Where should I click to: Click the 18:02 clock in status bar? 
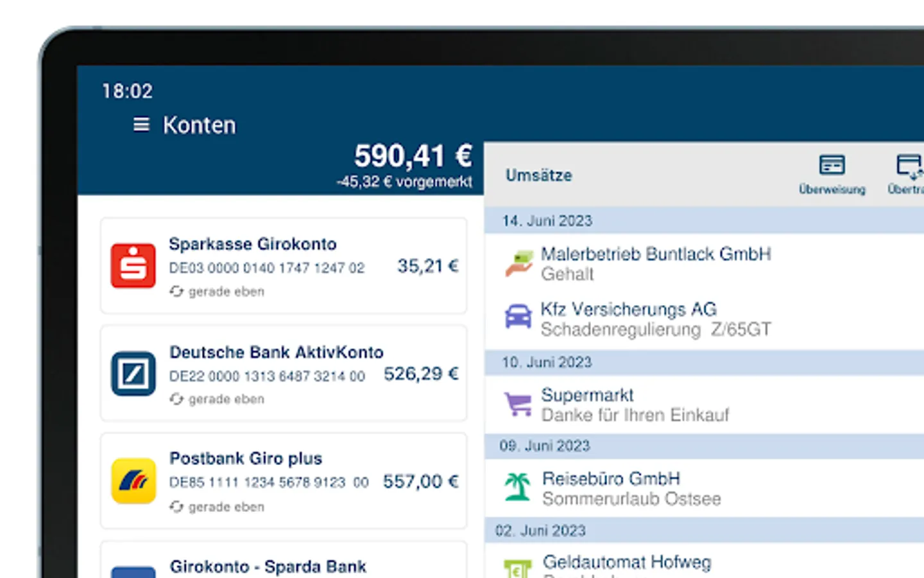[128, 91]
